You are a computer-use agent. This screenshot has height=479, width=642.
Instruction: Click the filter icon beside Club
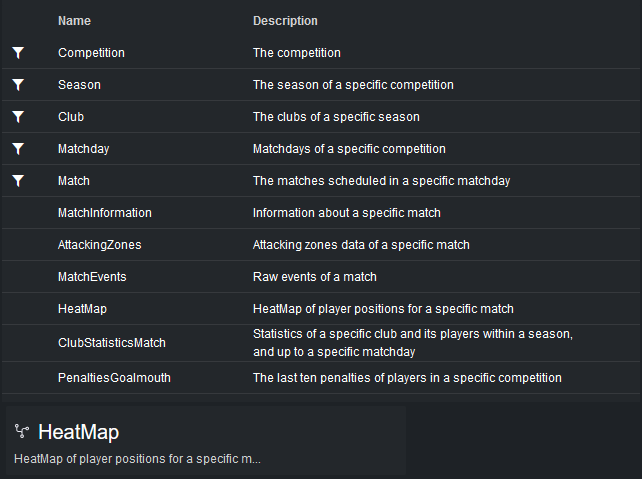pyautogui.click(x=18, y=117)
